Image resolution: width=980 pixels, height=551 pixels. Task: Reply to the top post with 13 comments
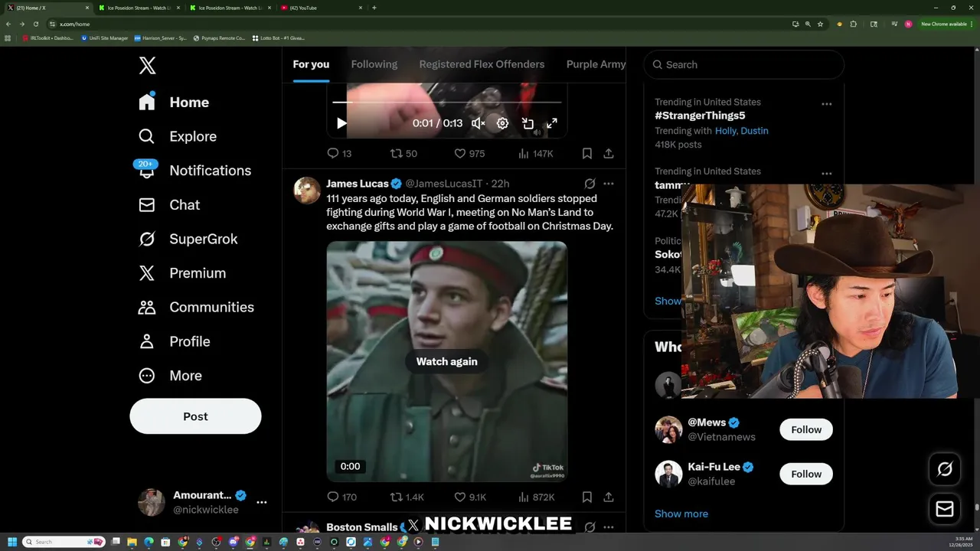pos(339,153)
